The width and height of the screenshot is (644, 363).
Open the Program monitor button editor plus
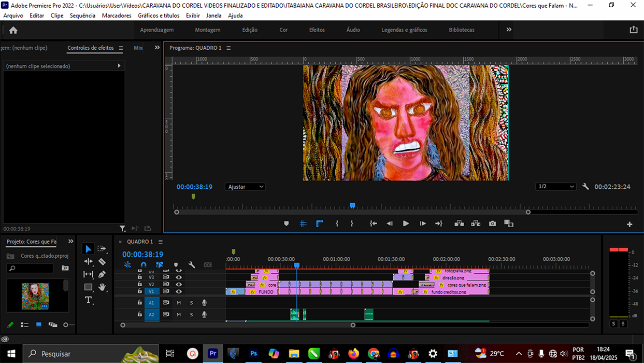[629, 224]
